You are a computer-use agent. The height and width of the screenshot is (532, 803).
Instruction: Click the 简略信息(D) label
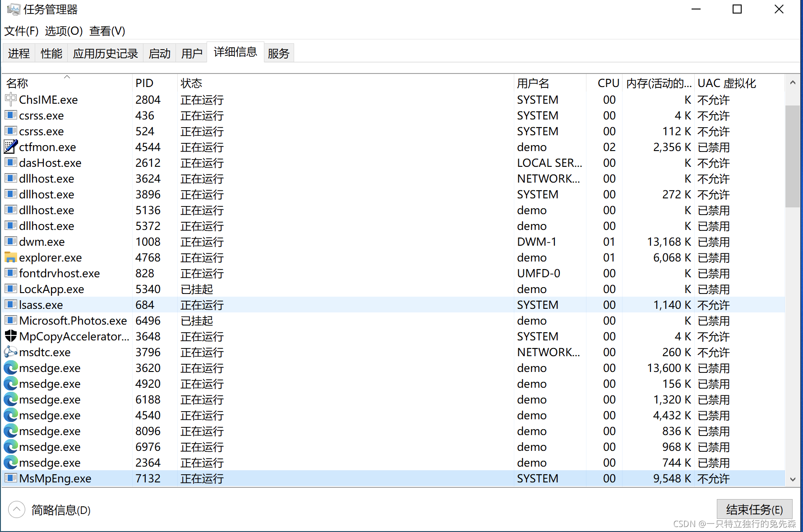(61, 510)
